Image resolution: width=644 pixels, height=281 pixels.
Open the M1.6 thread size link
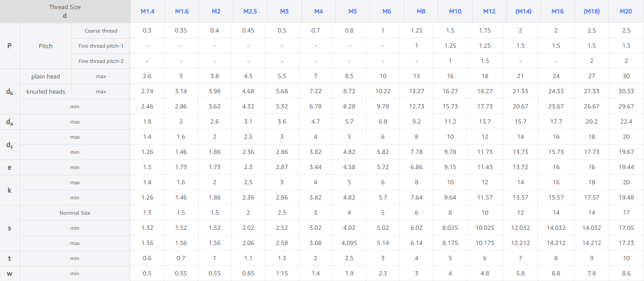(182, 11)
